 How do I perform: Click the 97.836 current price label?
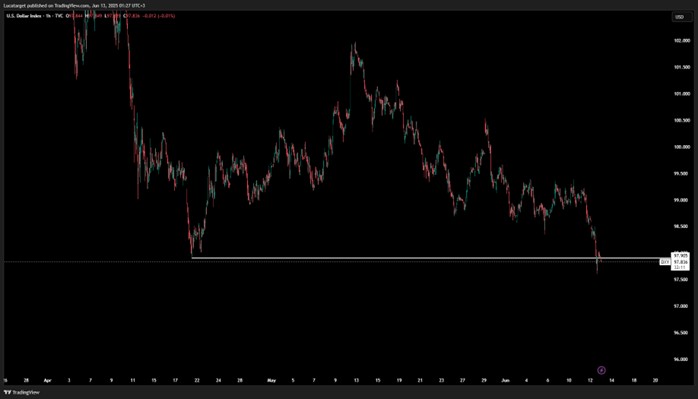(x=680, y=262)
